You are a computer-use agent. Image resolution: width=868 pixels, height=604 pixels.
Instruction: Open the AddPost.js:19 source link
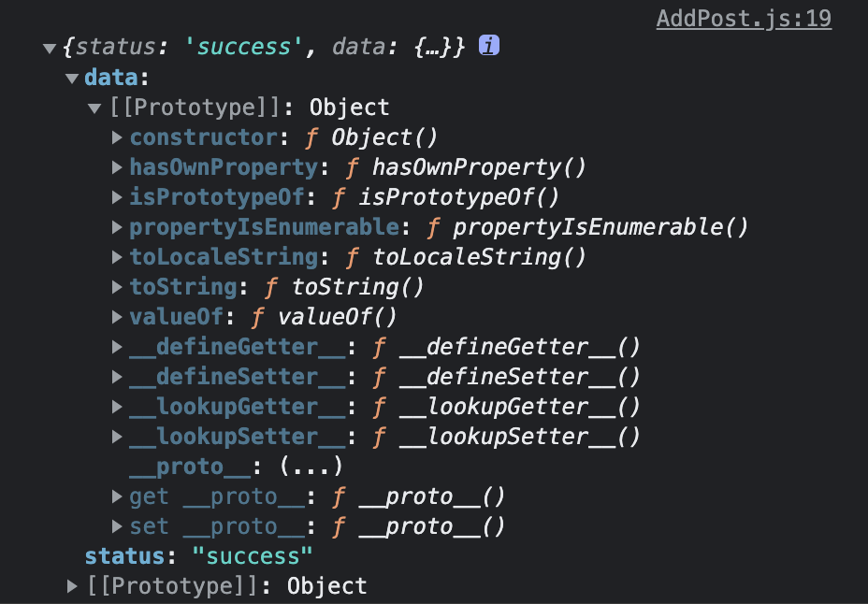(x=744, y=19)
